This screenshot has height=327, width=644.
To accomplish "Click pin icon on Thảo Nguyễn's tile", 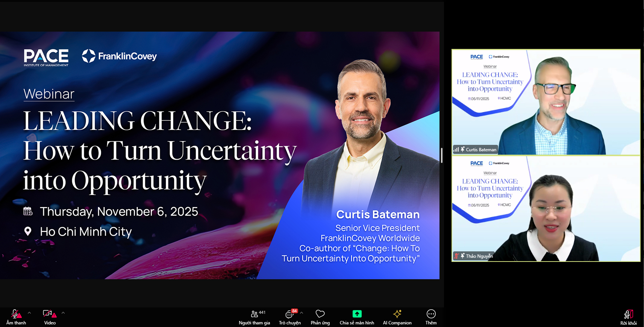I will pyautogui.click(x=463, y=256).
